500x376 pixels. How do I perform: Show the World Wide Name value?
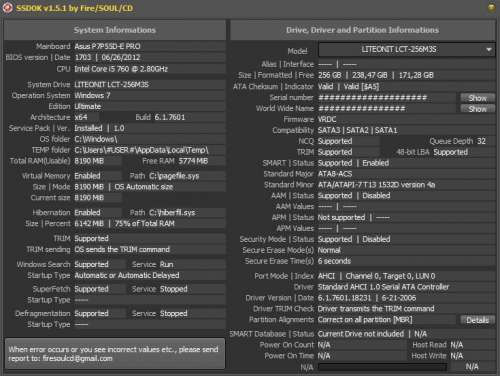(478, 109)
